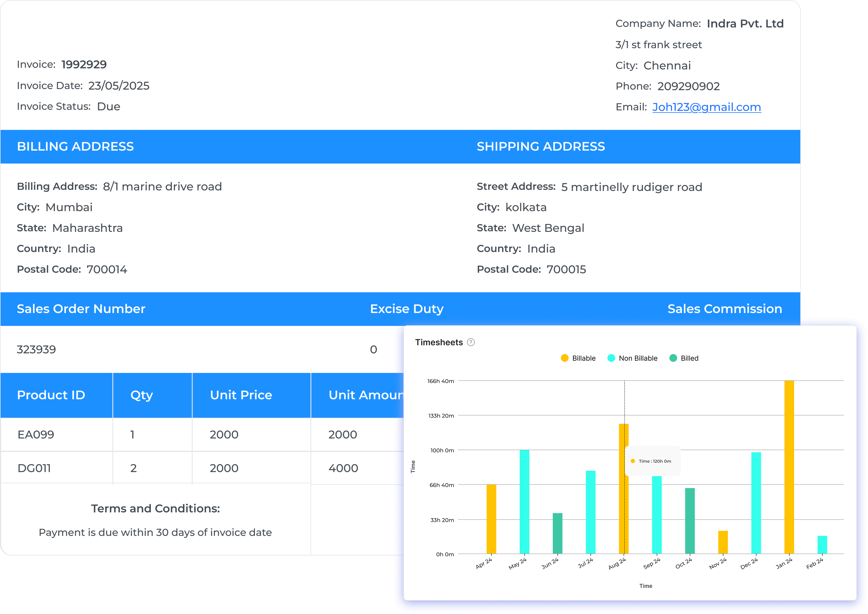
Task: Click the Sep 24 non-billable bar
Action: coord(657,515)
